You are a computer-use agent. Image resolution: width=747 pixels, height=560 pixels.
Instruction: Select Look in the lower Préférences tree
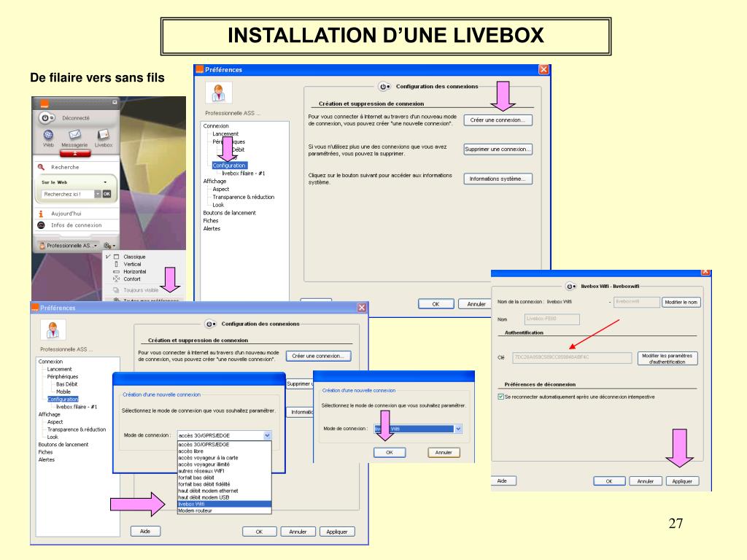(53, 437)
